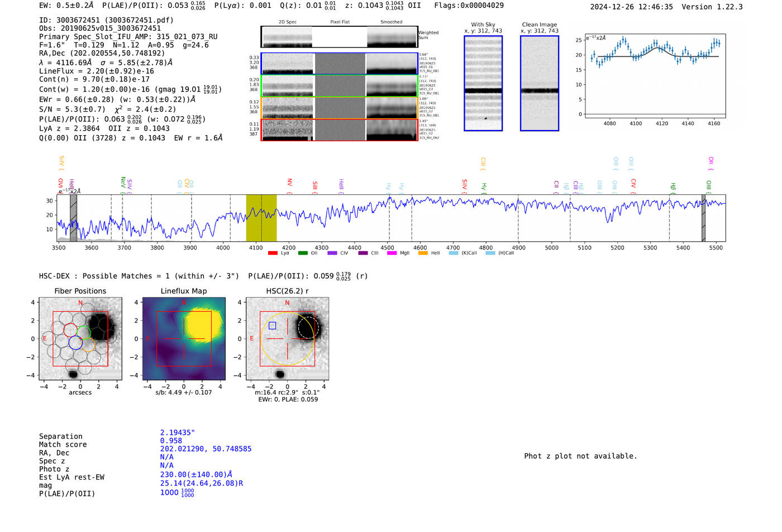
Task: Click the orange-bordered 2D fiber spectrum row
Action: (x=339, y=108)
